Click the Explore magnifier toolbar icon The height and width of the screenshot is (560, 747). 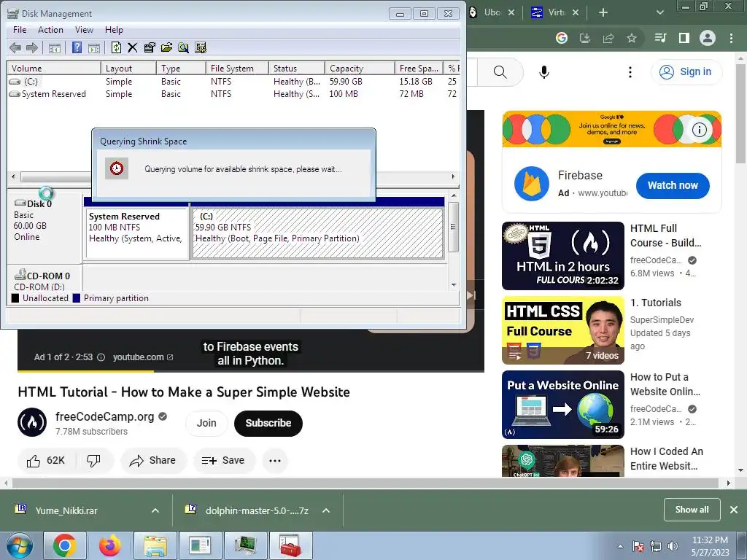(183, 47)
